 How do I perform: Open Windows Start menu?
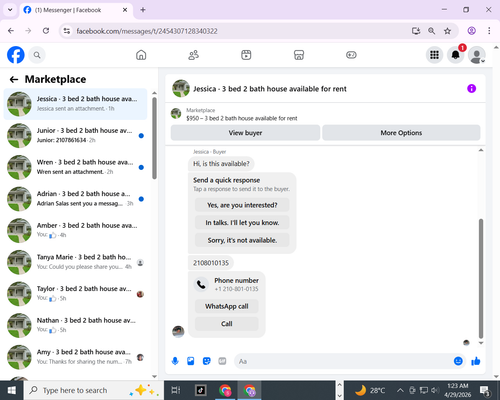[x=12, y=390]
